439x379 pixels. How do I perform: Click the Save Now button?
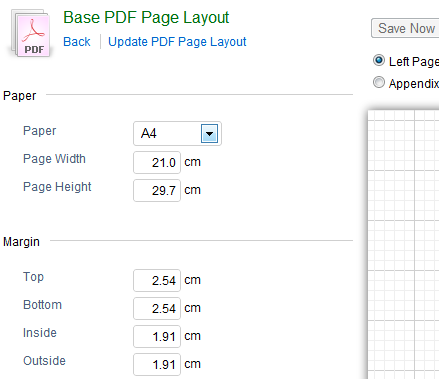405,28
